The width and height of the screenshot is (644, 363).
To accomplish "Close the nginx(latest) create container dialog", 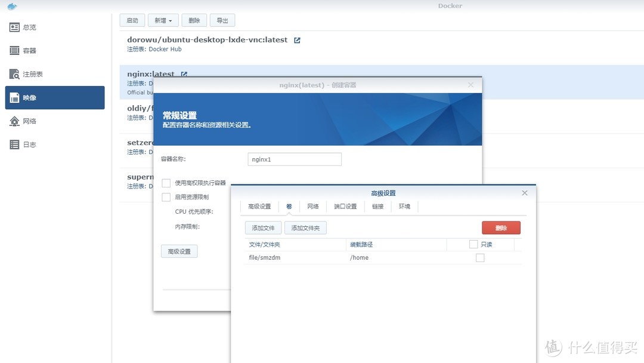I will (x=470, y=85).
